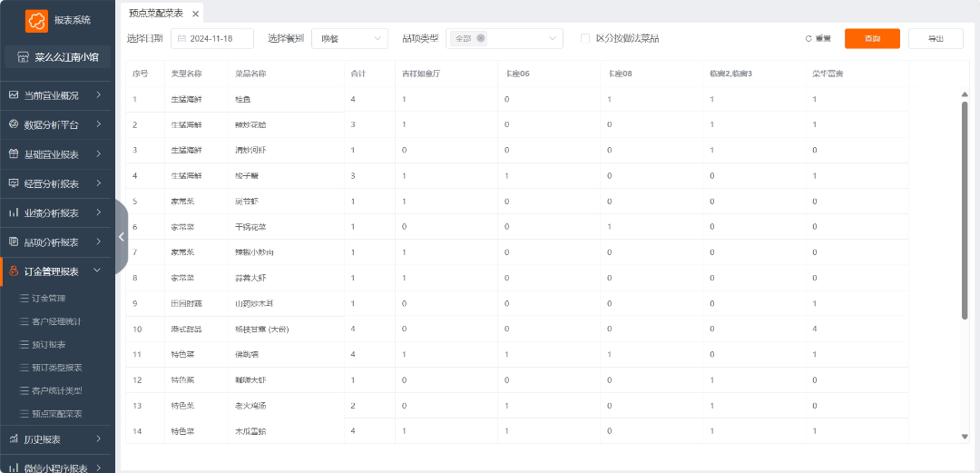Image resolution: width=980 pixels, height=473 pixels.
Task: Collapse the sidebar with the arrow handle
Action: coord(122,236)
